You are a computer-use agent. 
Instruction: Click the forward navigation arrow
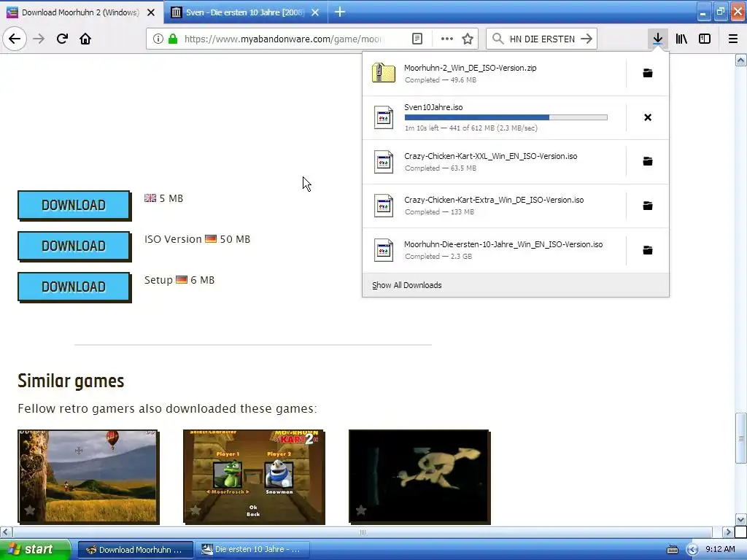[x=39, y=39]
